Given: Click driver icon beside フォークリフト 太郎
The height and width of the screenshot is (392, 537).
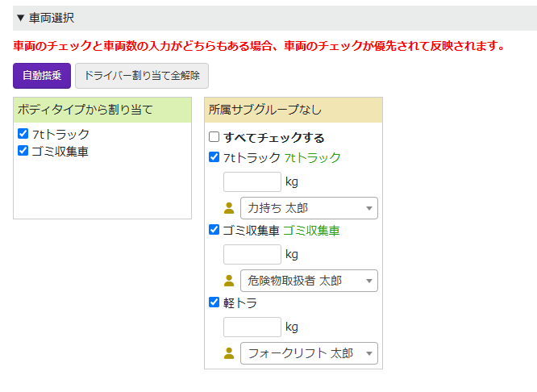Looking at the screenshot, I should [x=229, y=353].
